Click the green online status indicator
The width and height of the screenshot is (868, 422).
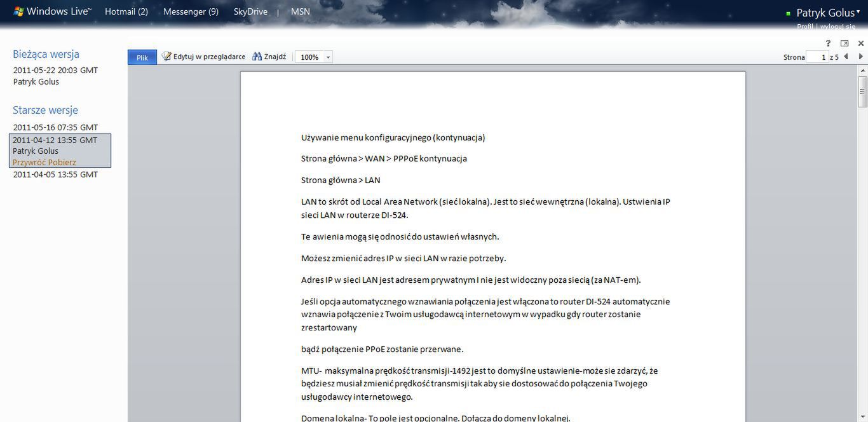tap(789, 13)
